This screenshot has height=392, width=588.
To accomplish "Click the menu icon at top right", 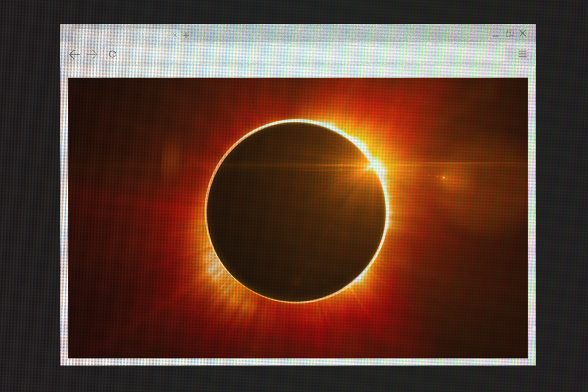I will click(523, 53).
